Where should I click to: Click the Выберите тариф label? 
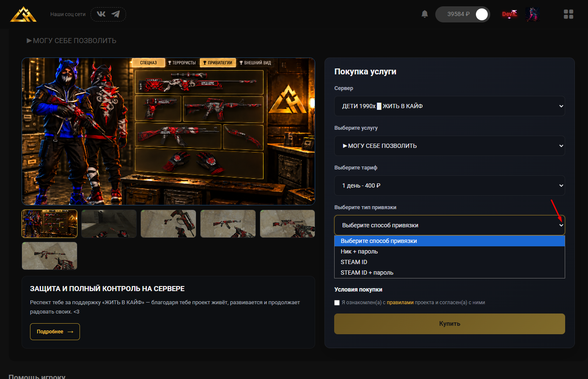356,168
